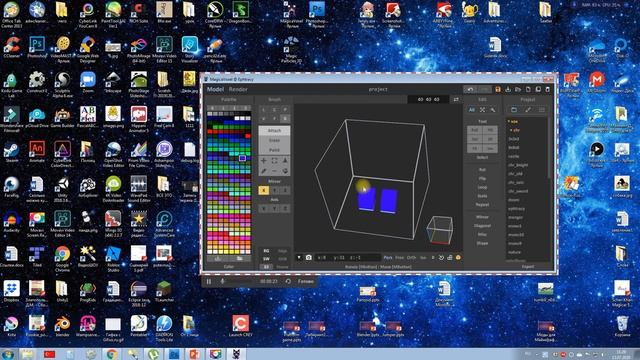640x360 pixels.
Task: Switch to Pers camera mode
Action: [x=388, y=258]
